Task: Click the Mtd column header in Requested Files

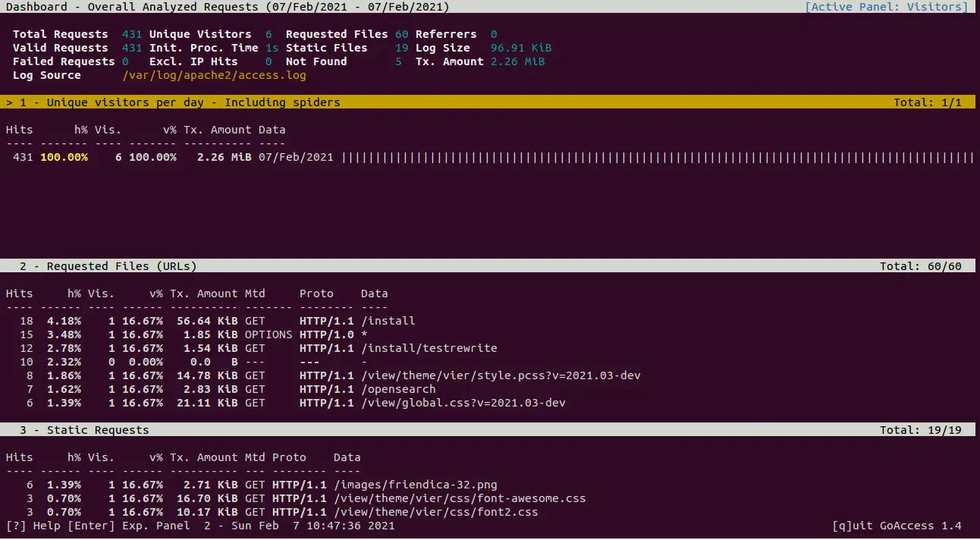Action: (x=255, y=294)
